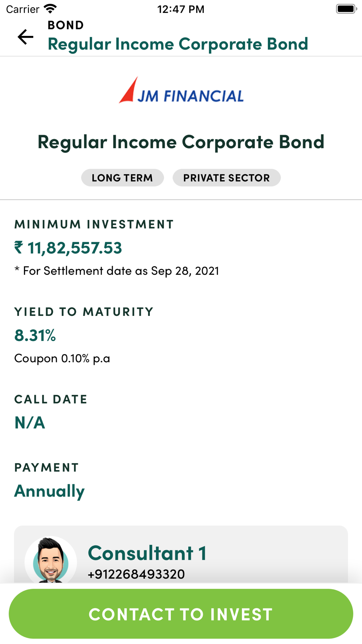This screenshot has width=362, height=644.
Task: Tap the battery status icon
Action: pos(346,9)
